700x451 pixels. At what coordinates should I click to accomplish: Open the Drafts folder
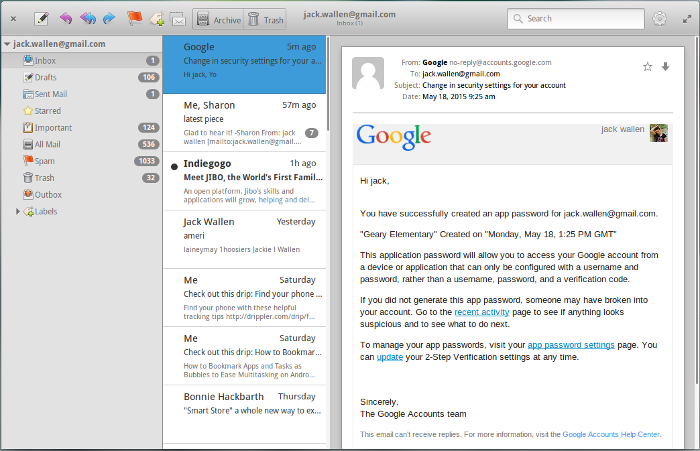81,77
